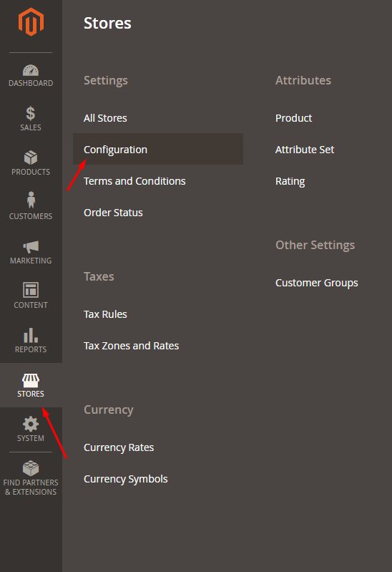The height and width of the screenshot is (572, 392).
Task: Open Rating attributes
Action: click(290, 181)
